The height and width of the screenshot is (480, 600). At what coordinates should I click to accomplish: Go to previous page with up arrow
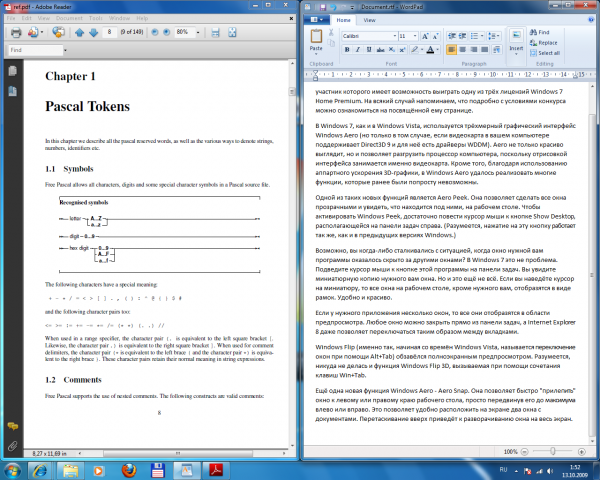[80, 33]
